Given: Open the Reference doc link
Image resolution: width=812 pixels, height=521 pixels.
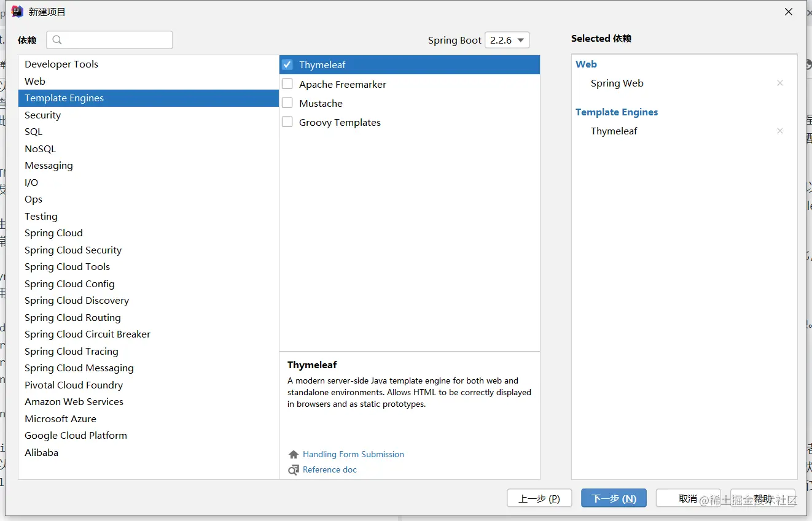Looking at the screenshot, I should point(330,470).
